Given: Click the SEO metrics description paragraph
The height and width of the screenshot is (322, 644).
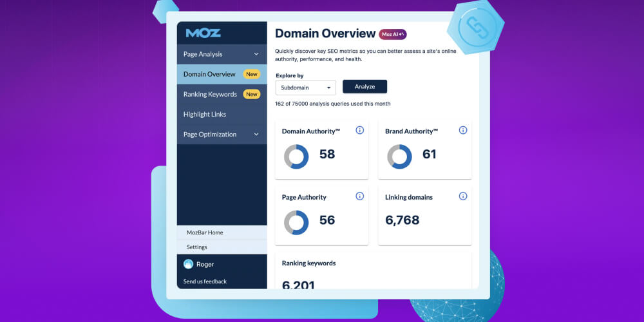Looking at the screenshot, I should [x=366, y=55].
